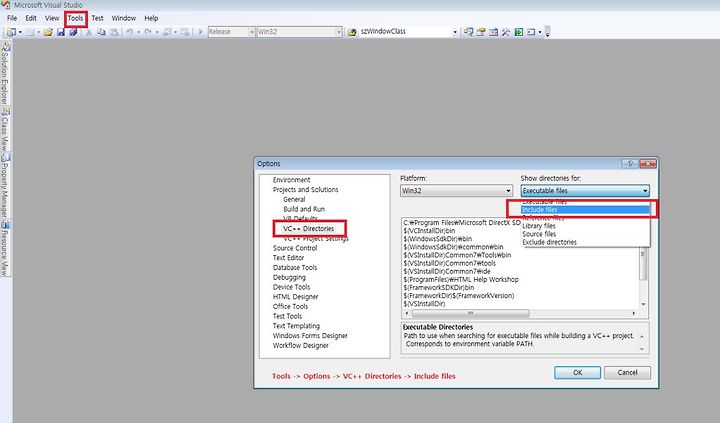This screenshot has width=720, height=423.
Task: Click the Paste toolbar icon
Action: pyautogui.click(x=114, y=32)
